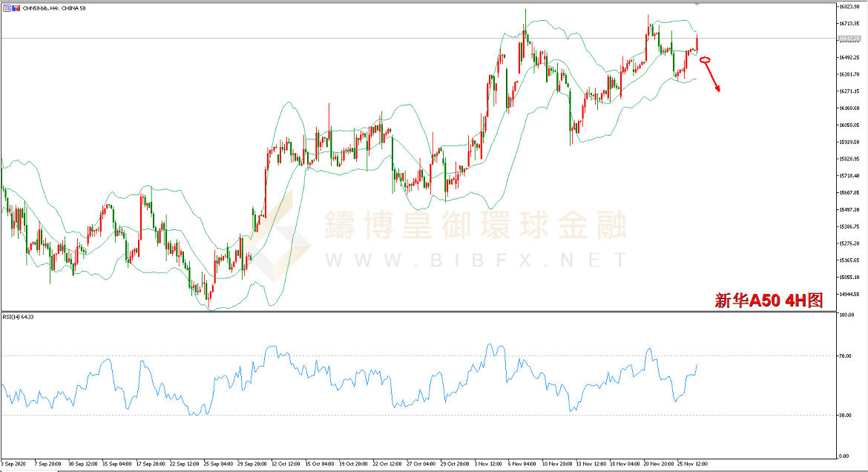868x472 pixels.
Task: Click the RSI 70.00 level label
Action: [844, 356]
